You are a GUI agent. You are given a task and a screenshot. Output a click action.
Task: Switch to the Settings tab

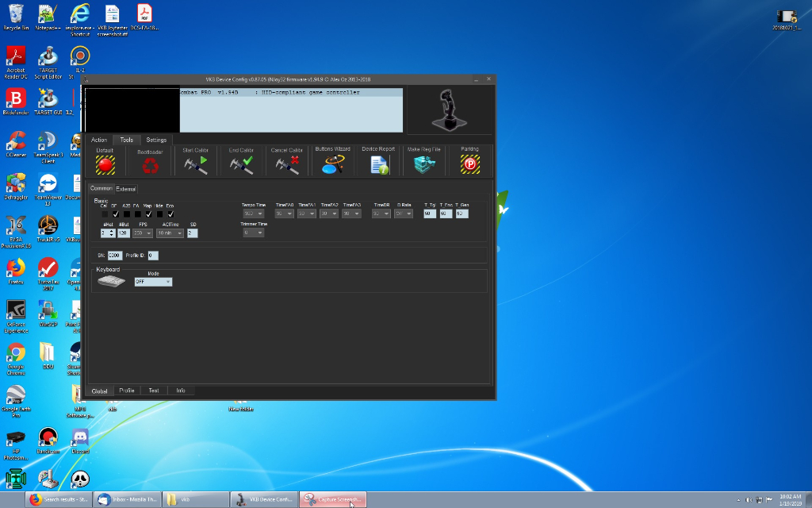coord(156,140)
